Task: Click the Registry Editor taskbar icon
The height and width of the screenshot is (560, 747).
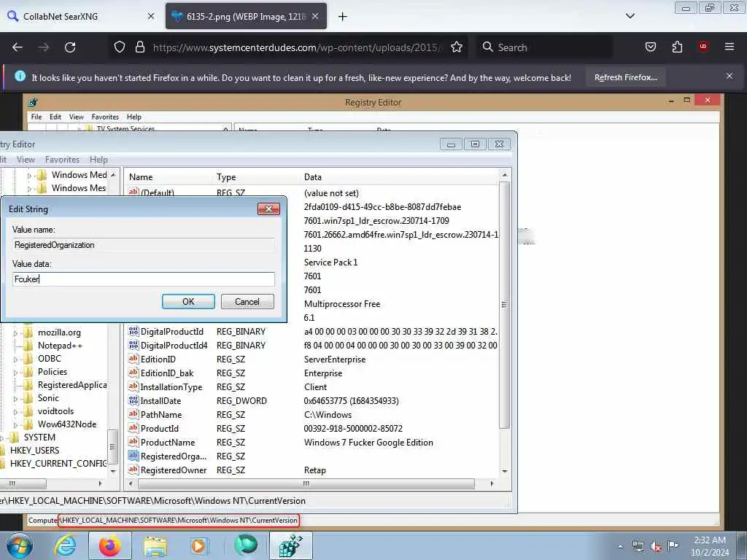Action: 291,545
